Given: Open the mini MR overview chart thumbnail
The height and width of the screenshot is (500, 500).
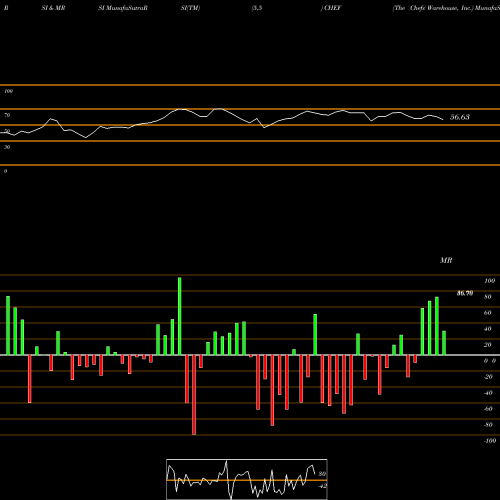Looking at the screenshot, I should click(x=247, y=479).
